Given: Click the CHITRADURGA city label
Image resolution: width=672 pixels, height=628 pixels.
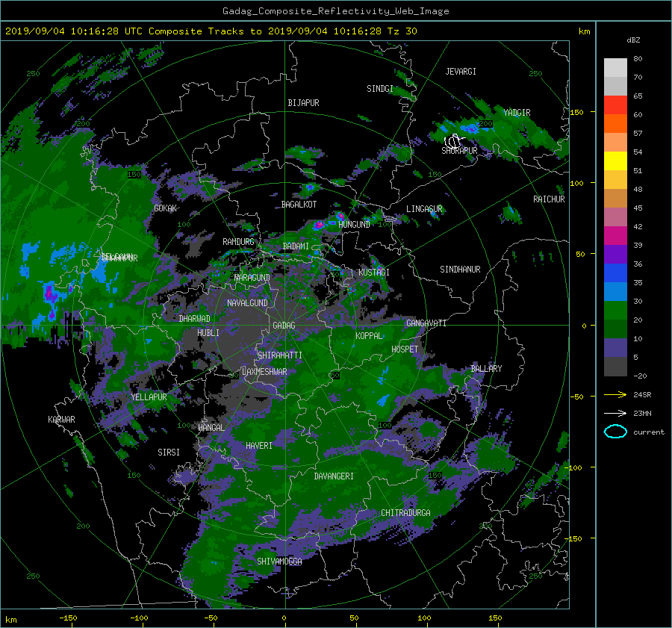Looking at the screenshot, I should [406, 513].
